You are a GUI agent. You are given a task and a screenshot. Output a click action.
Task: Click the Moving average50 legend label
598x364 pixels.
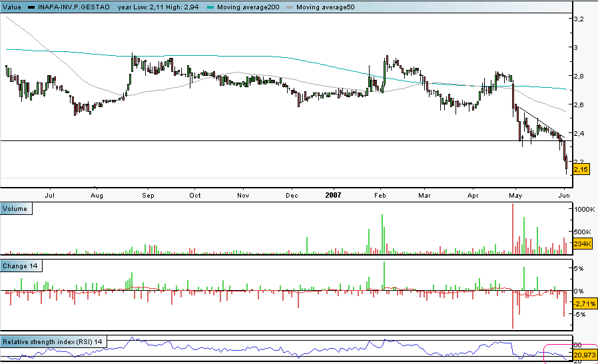[x=326, y=7]
